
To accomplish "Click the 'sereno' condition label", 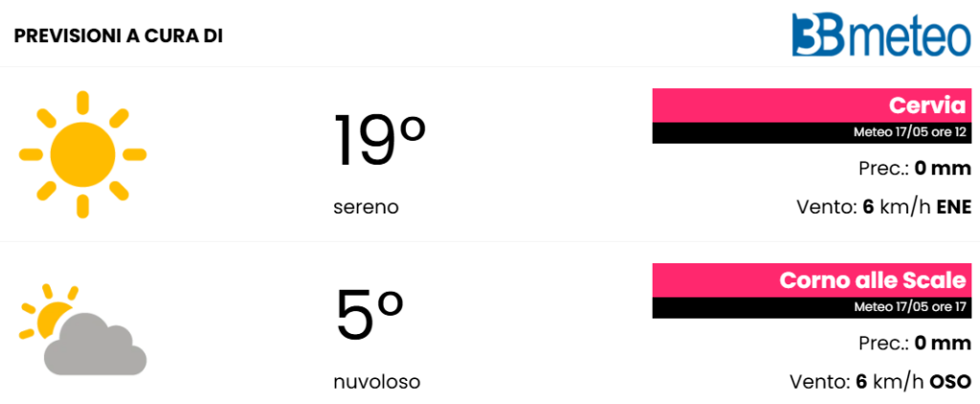I will (367, 207).
